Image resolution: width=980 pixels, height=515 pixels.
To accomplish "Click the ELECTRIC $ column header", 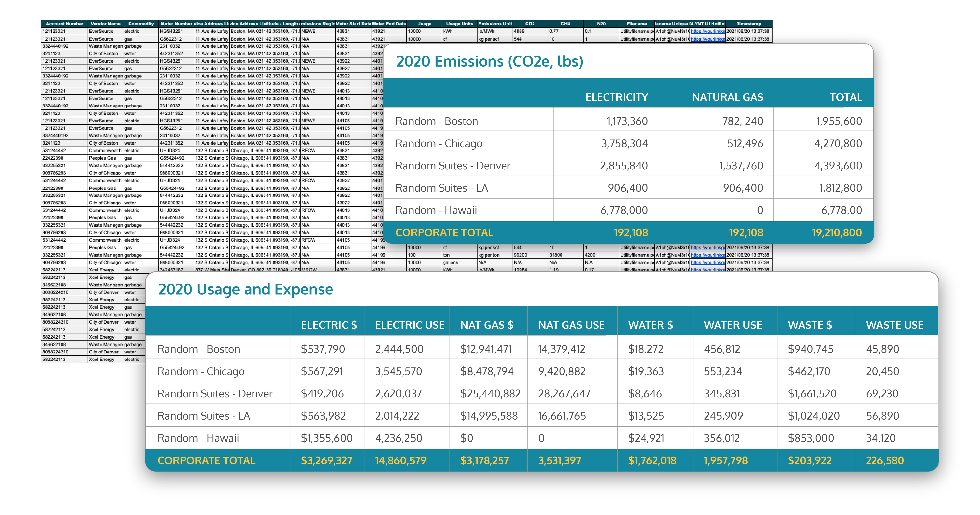I will pos(329,325).
